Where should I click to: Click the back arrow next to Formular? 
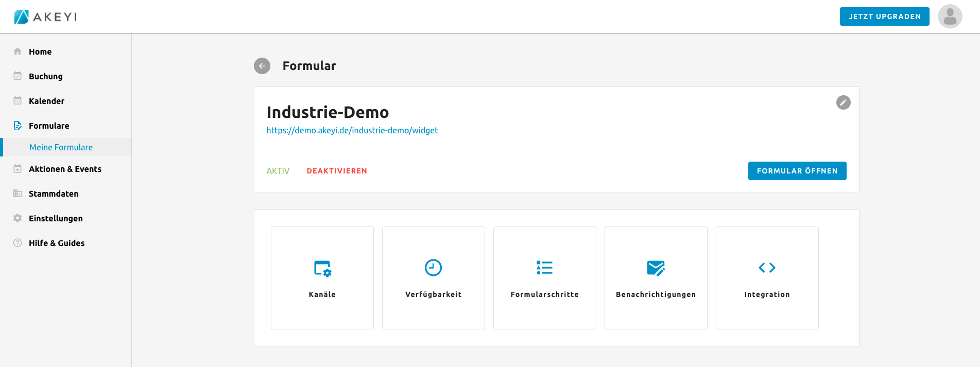[262, 66]
